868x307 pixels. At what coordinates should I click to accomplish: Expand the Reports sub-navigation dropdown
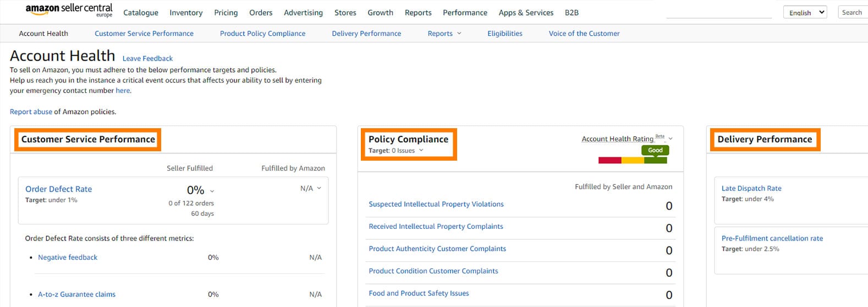[444, 34]
